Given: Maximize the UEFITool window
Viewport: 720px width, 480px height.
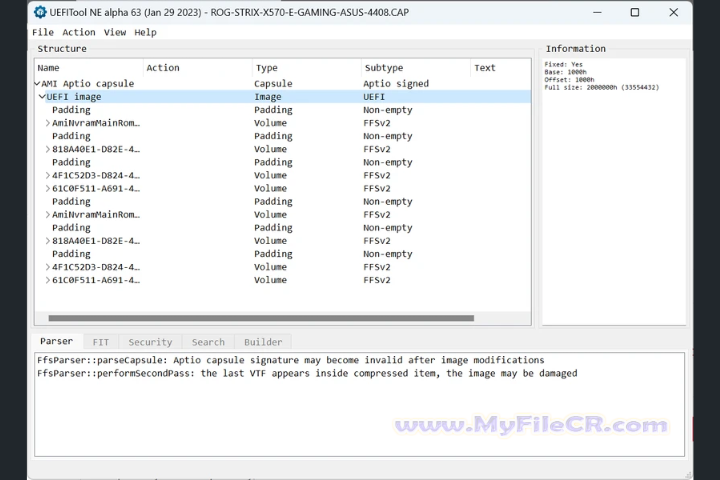Looking at the screenshot, I should [x=634, y=13].
